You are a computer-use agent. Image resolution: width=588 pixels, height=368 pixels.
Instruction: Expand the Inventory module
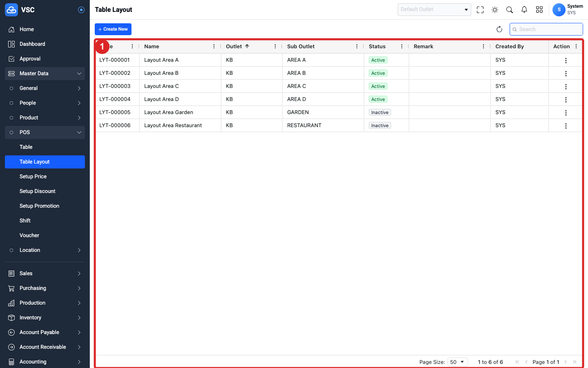point(45,318)
